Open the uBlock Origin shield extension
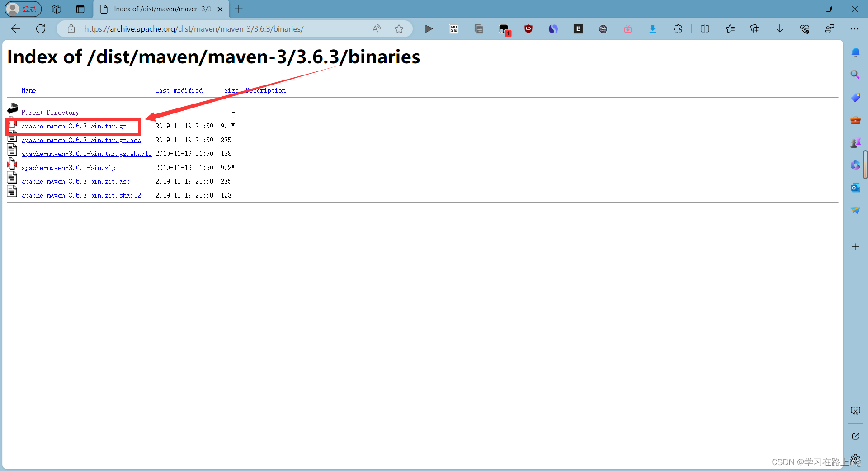Viewport: 868px width, 471px height. 528,29
